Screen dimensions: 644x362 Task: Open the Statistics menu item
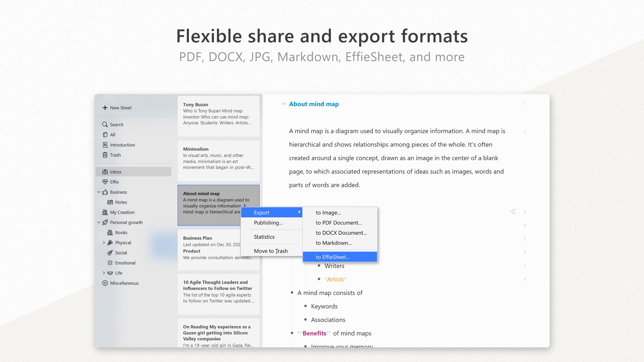click(x=264, y=237)
